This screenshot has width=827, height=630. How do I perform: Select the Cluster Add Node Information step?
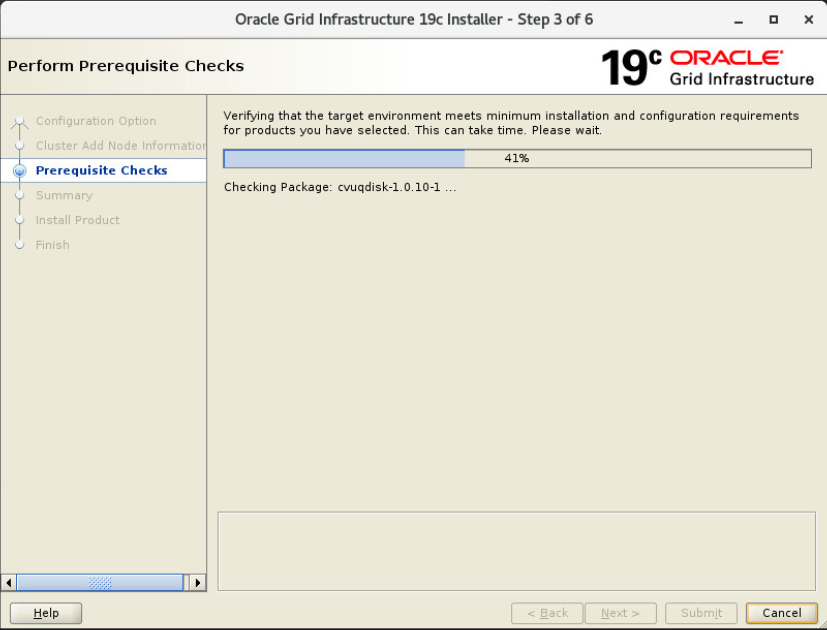[121, 146]
